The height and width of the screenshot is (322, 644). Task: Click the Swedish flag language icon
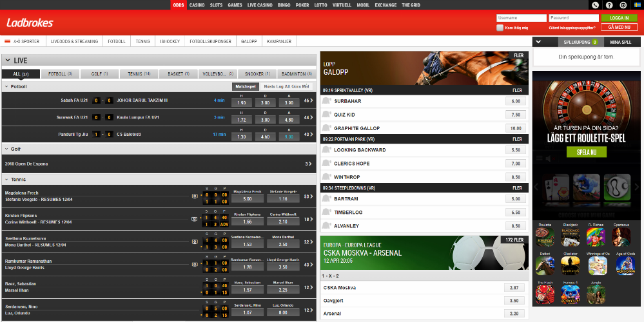[638, 5]
